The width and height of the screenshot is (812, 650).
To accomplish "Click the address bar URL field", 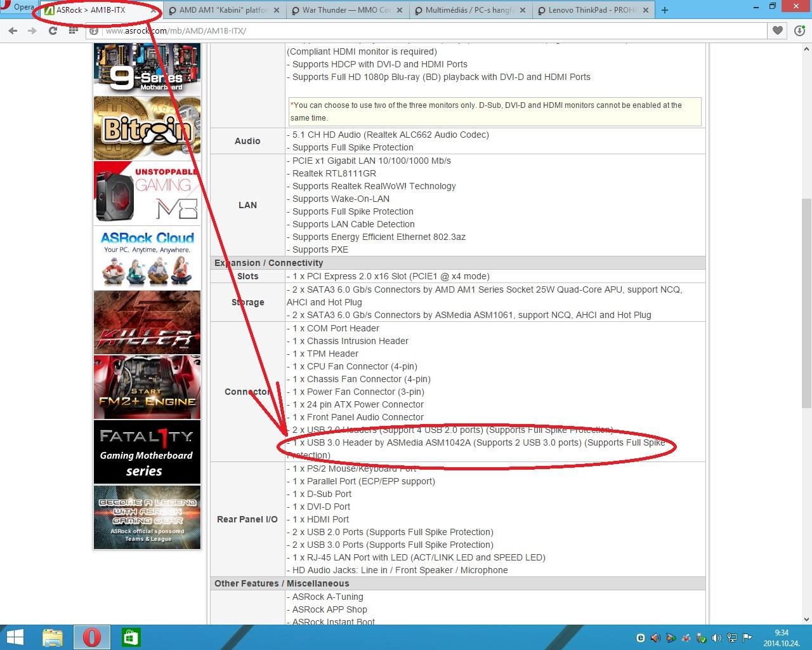I will click(431, 30).
